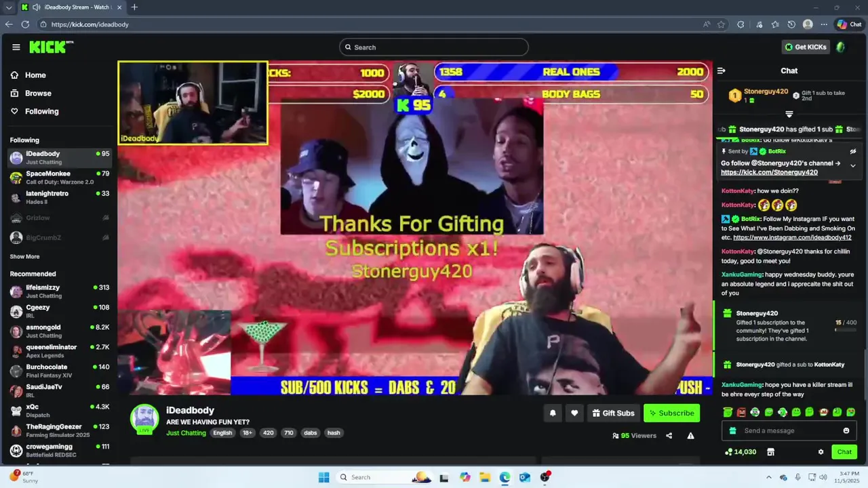Toggle the notification bell
This screenshot has height=488, width=868.
553,413
